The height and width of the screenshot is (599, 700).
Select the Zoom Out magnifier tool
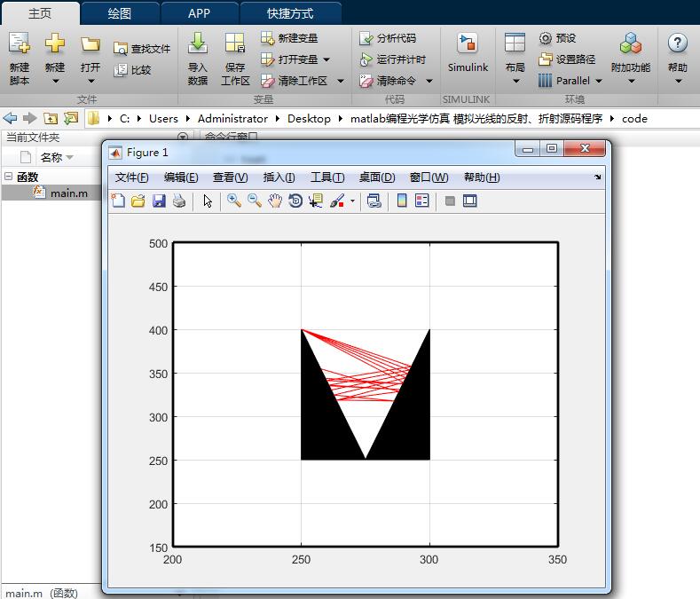[x=255, y=201]
